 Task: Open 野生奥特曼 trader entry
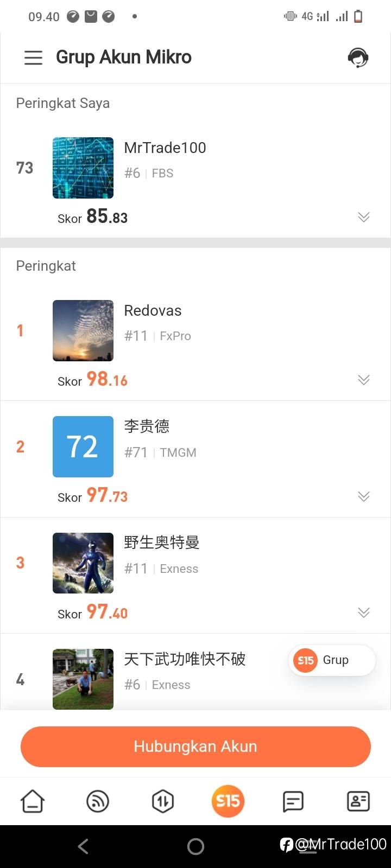162,542
